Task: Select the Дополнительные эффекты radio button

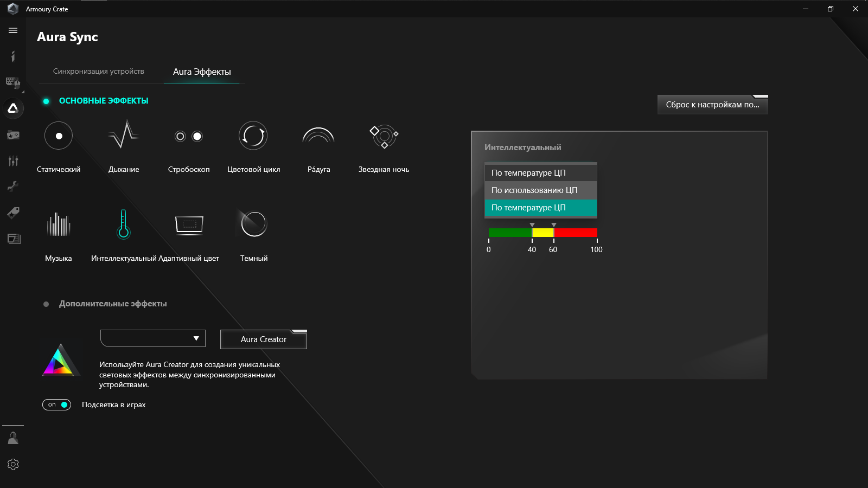Action: pos(46,304)
